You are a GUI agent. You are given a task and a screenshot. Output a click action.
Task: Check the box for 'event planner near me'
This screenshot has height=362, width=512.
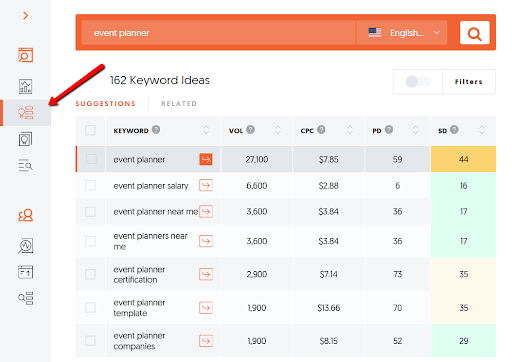tap(90, 212)
